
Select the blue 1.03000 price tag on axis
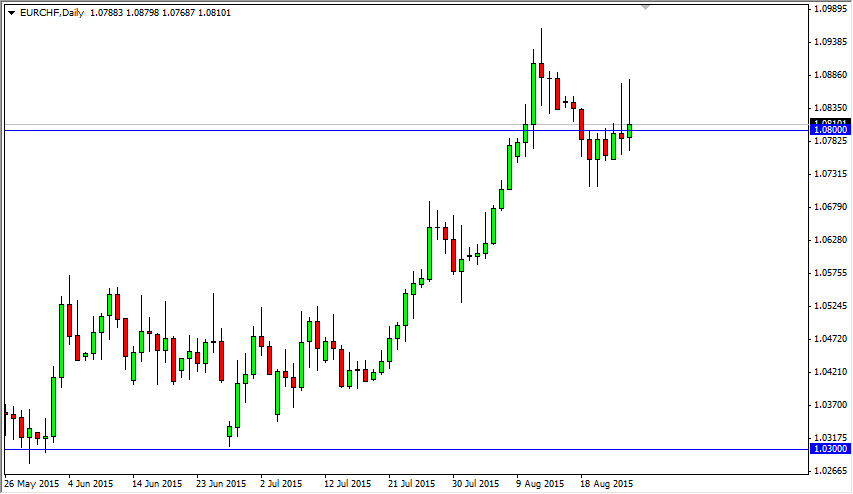830,449
